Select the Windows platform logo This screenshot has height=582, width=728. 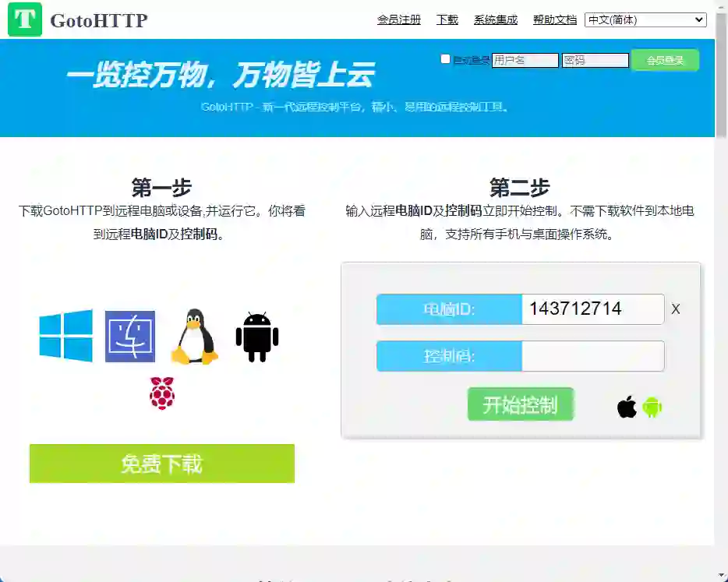point(66,336)
